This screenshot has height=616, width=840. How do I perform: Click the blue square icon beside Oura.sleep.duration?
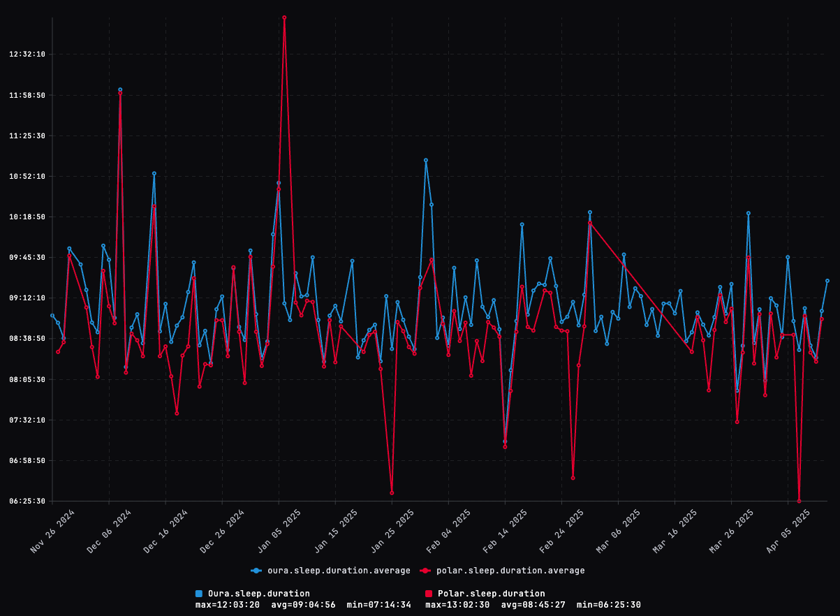[x=198, y=594]
